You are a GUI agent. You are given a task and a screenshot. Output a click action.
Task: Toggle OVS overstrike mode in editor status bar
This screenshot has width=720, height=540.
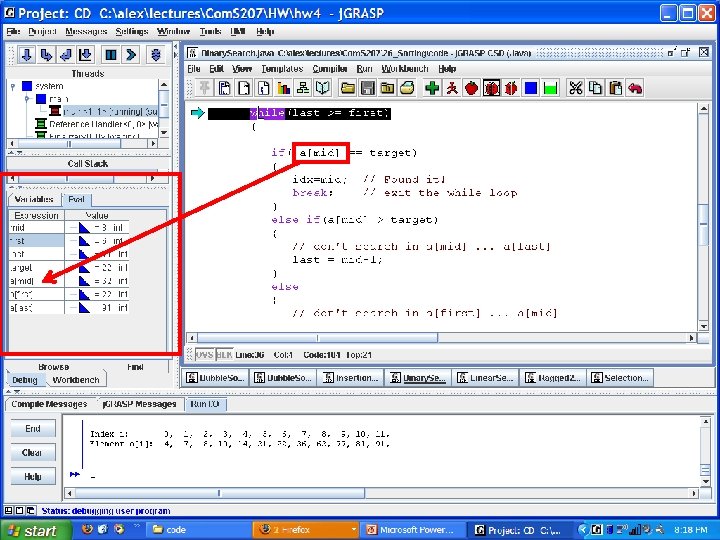click(x=204, y=354)
